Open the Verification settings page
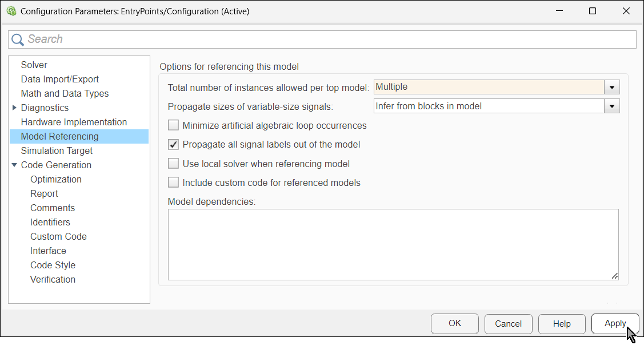 pyautogui.click(x=53, y=279)
